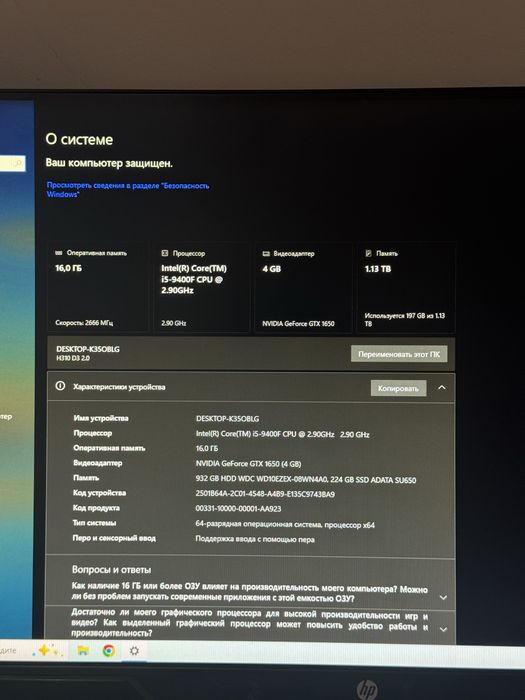Click the RAM chip icon on Оперативная память card
525x700 pixels.
click(58, 253)
